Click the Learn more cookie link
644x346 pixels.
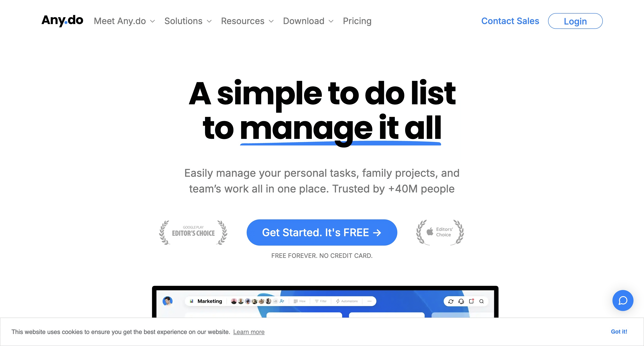[x=249, y=332]
